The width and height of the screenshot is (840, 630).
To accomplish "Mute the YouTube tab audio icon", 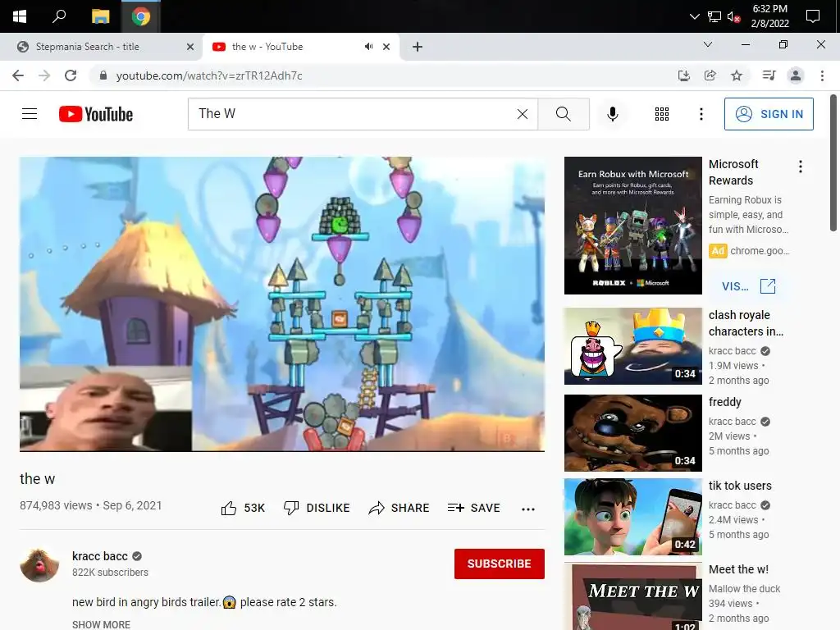I will coord(368,47).
